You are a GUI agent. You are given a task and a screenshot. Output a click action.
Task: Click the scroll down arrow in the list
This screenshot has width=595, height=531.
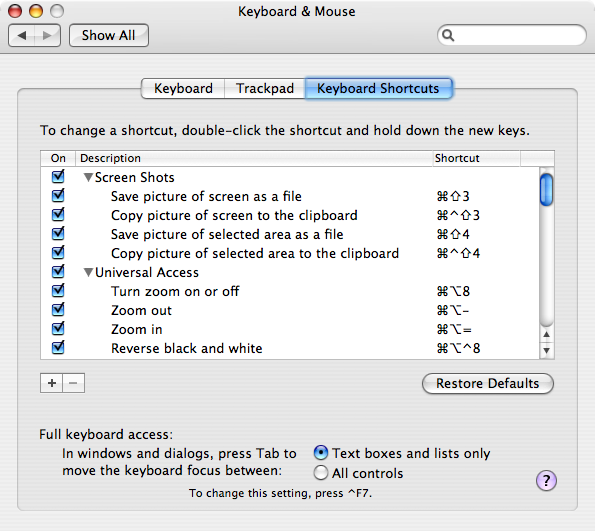pyautogui.click(x=546, y=350)
